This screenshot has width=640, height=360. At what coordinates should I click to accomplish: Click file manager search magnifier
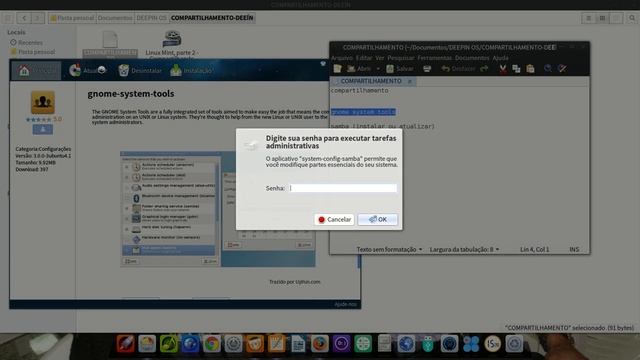632,18
